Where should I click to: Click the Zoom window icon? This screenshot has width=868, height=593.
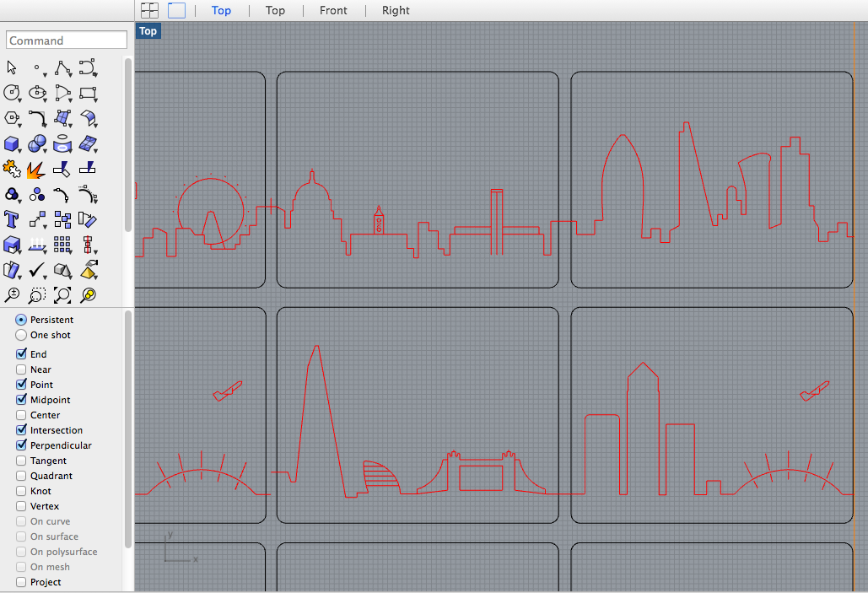click(x=37, y=295)
